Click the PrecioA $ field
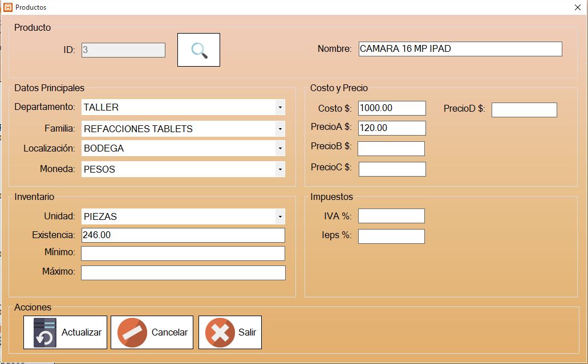Image resolution: width=588 pixels, height=364 pixels. point(392,128)
